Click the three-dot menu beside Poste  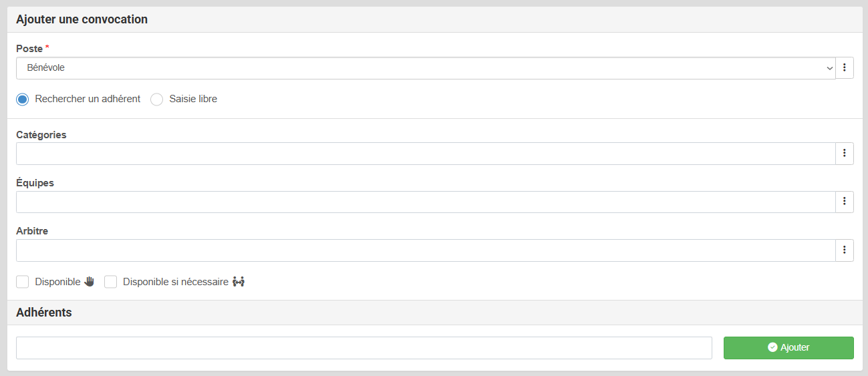pyautogui.click(x=845, y=68)
